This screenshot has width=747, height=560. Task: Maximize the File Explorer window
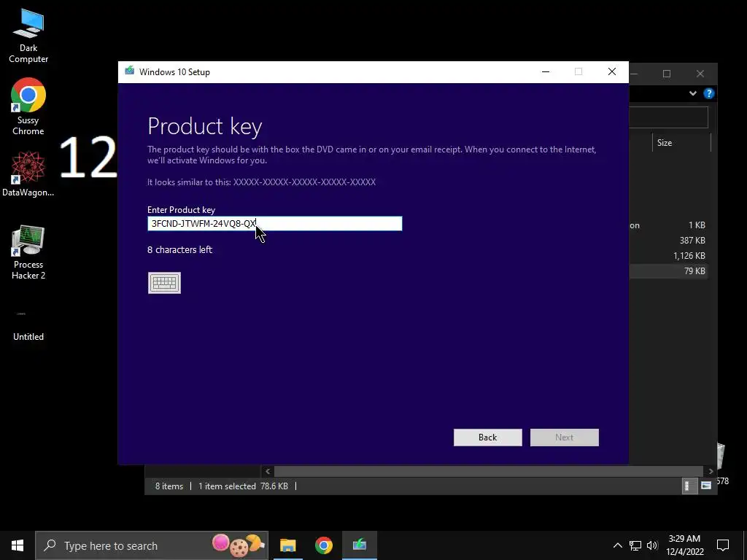click(667, 74)
